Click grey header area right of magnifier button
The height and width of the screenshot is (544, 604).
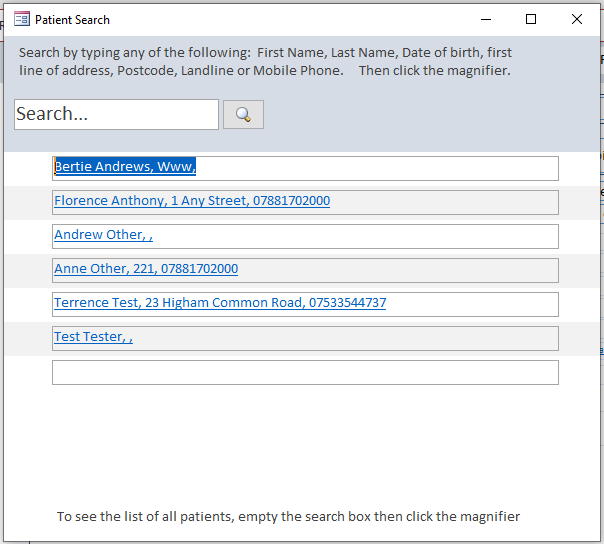click(420, 115)
